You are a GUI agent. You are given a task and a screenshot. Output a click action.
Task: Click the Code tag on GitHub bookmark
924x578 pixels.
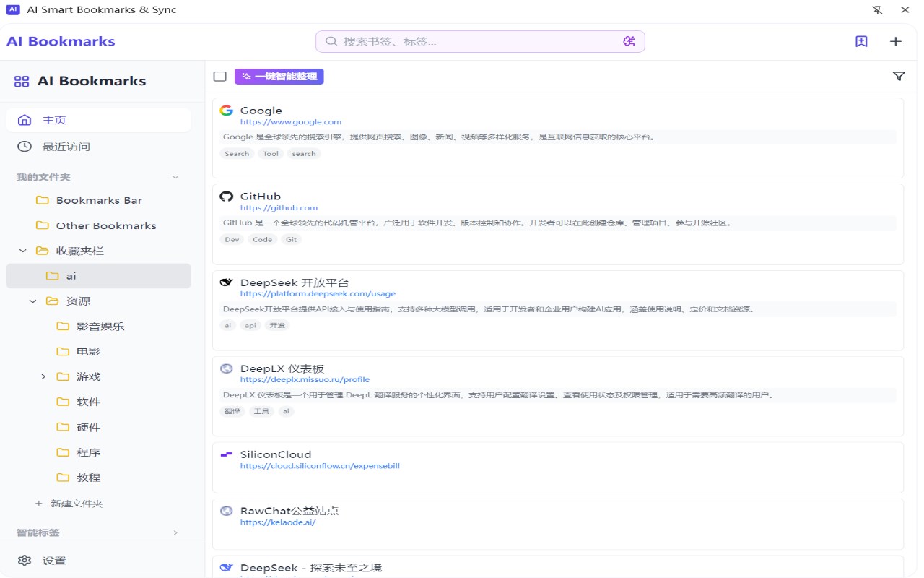click(263, 240)
